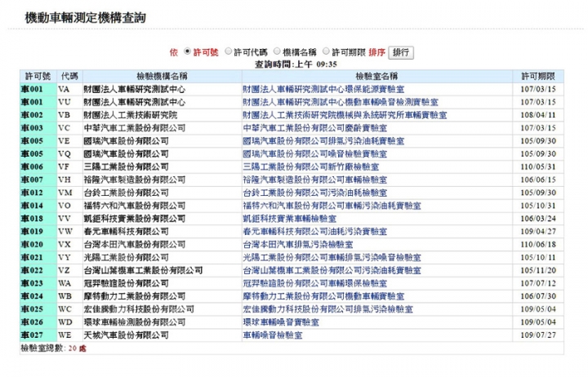Select the 機構名稱 sort radio button
The width and height of the screenshot is (588, 377).
[277, 51]
